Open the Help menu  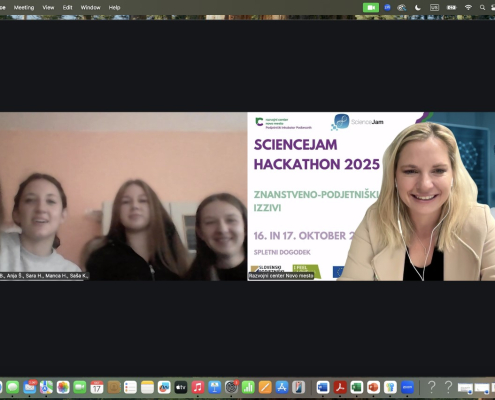tap(114, 7)
